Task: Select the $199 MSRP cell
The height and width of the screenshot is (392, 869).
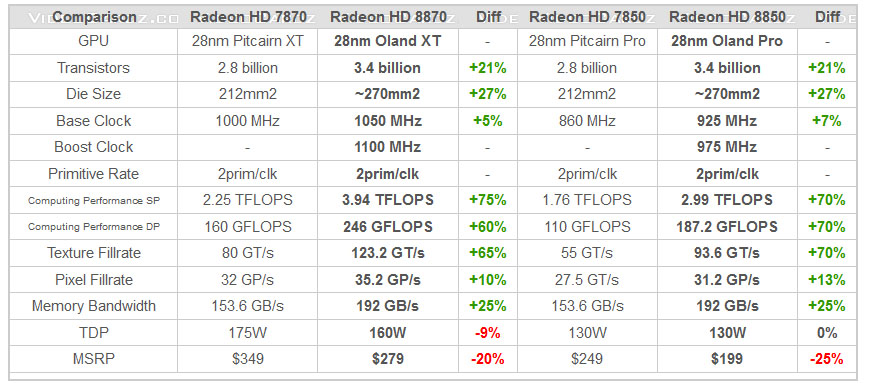Action: point(727,359)
